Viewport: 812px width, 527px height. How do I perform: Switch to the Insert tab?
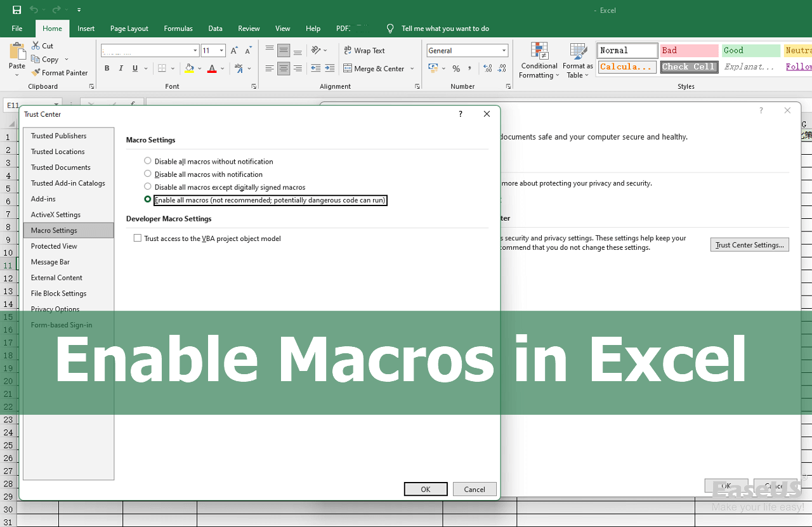[x=86, y=29]
